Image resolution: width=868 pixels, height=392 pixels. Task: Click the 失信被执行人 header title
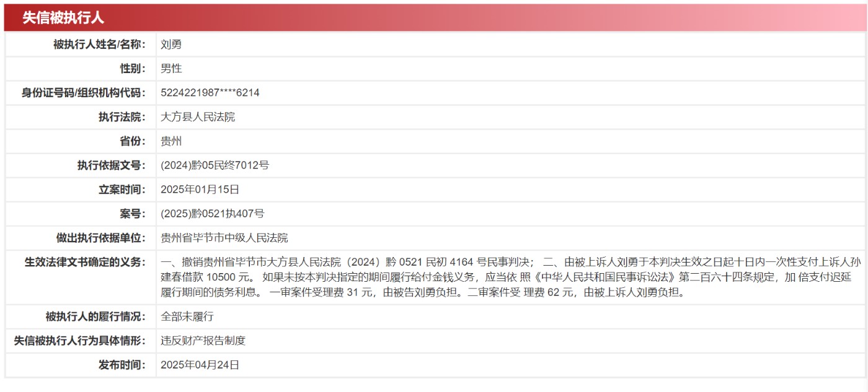63,18
